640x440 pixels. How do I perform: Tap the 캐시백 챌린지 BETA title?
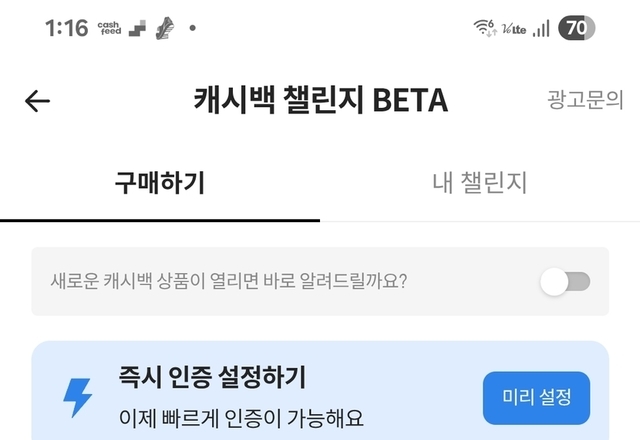pos(321,100)
